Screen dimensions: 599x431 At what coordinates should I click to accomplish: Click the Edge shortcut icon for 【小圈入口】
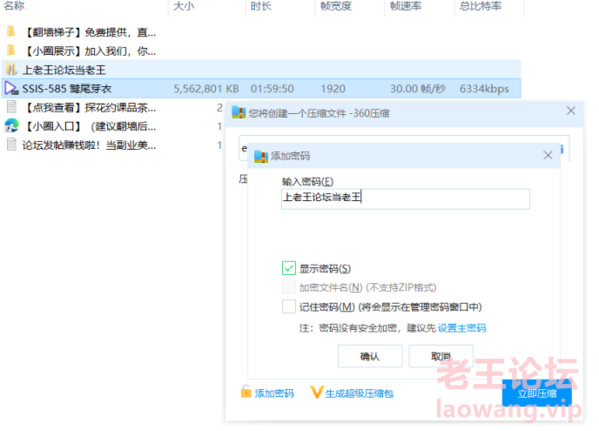tap(11, 125)
